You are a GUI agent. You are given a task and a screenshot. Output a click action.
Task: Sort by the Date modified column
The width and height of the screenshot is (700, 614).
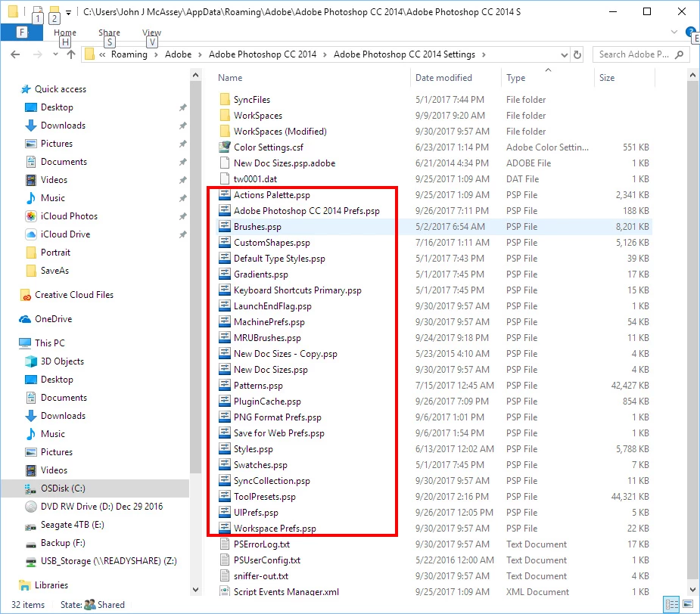[443, 78]
